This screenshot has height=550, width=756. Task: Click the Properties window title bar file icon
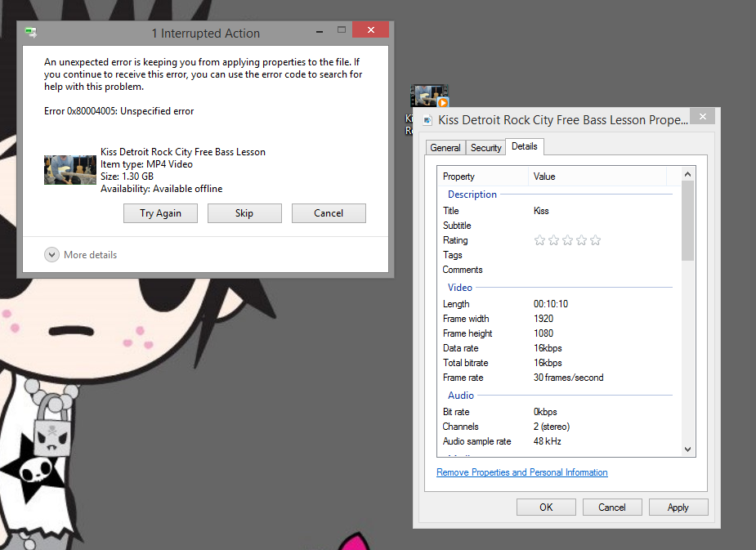427,120
